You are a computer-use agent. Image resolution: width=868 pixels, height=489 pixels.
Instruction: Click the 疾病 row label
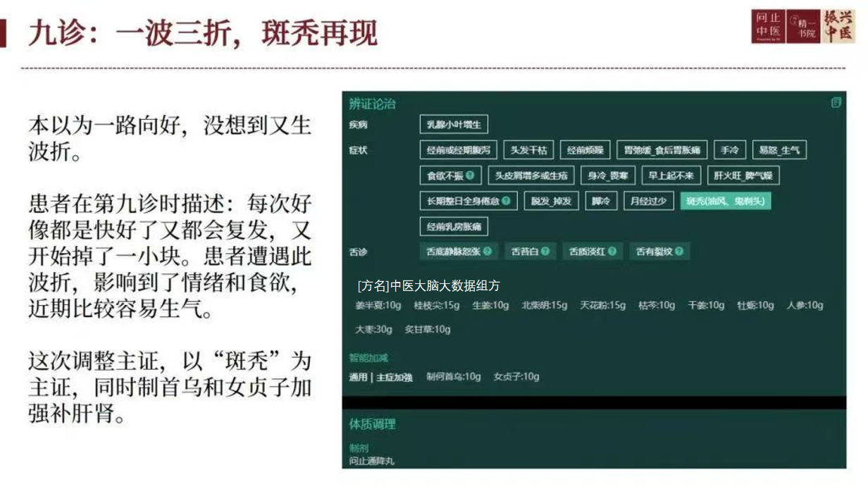point(358,125)
